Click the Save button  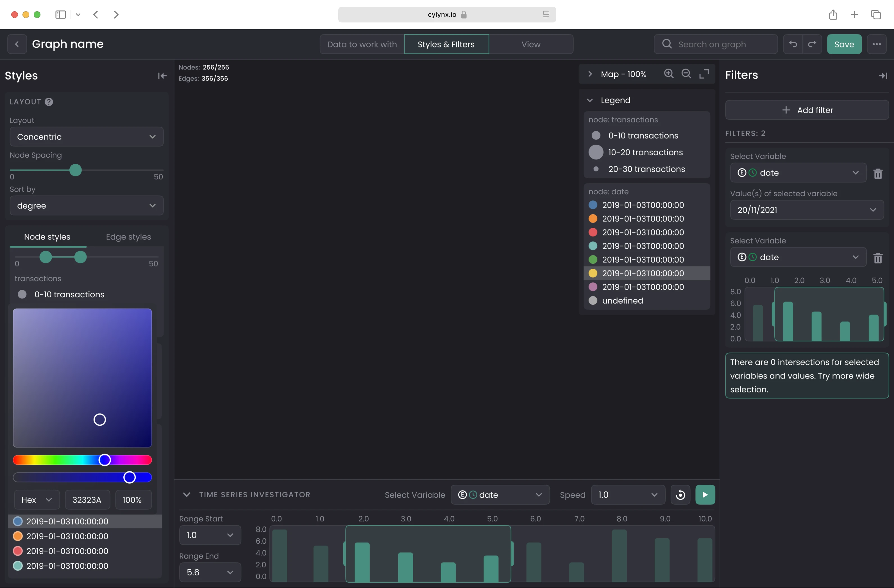click(x=844, y=44)
